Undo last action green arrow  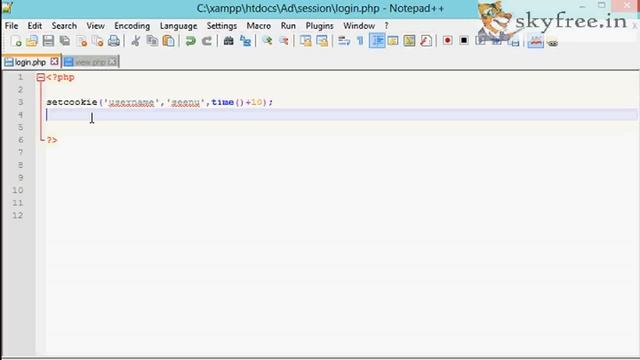pos(190,41)
